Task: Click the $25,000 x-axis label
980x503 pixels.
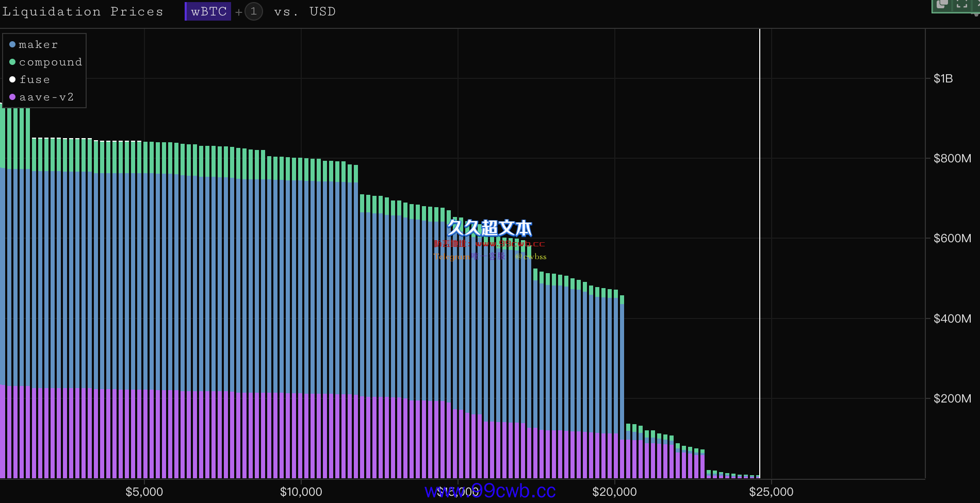Action: click(x=771, y=492)
